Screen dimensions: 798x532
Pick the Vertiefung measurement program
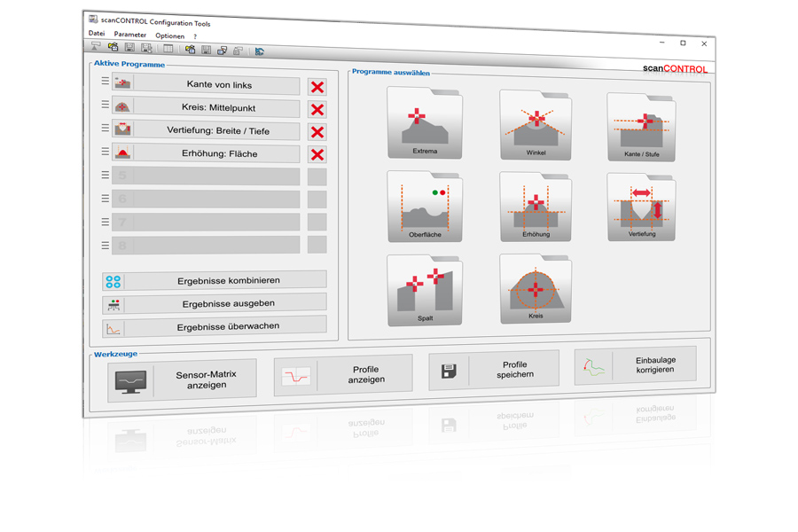[x=641, y=207]
